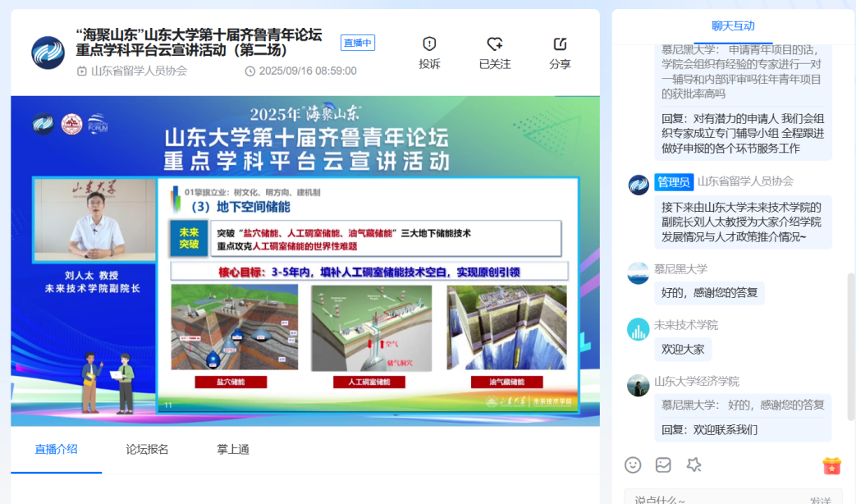The height and width of the screenshot is (504, 856).
Task: Click the star badge icon in chat toolbar
Action: click(693, 465)
